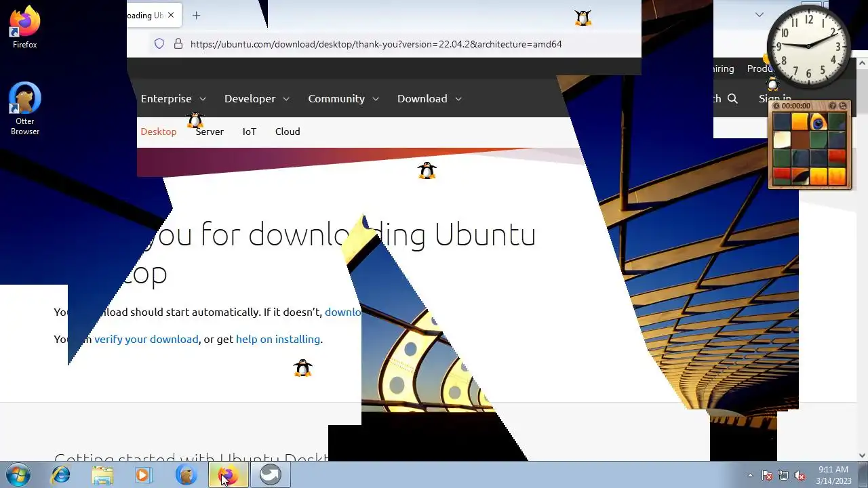Show hidden system tray icons
The height and width of the screenshot is (488, 868).
(x=750, y=475)
